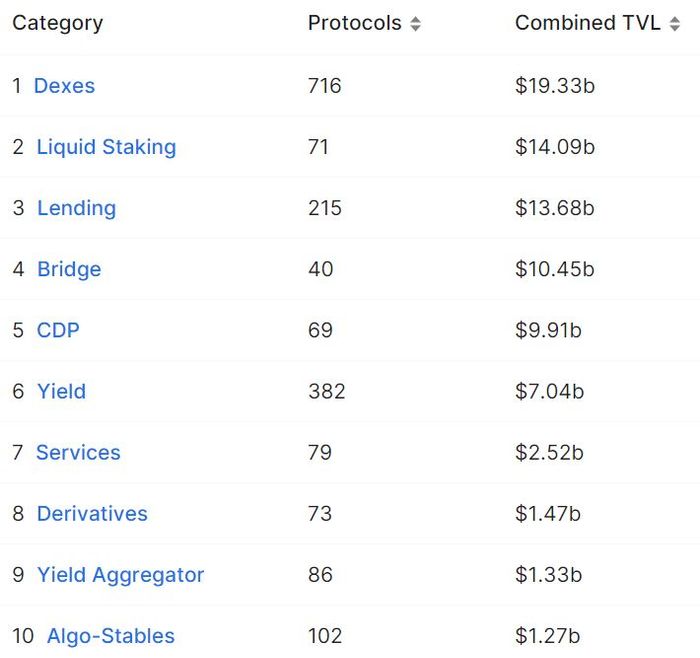The height and width of the screenshot is (658, 700).
Task: Open the Algo-Stables category link
Action: click(111, 636)
